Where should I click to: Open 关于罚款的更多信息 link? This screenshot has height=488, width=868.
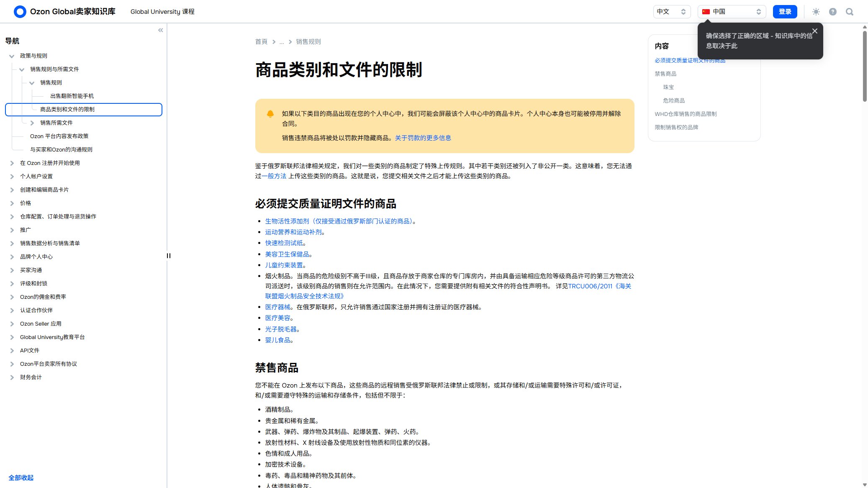tap(423, 138)
